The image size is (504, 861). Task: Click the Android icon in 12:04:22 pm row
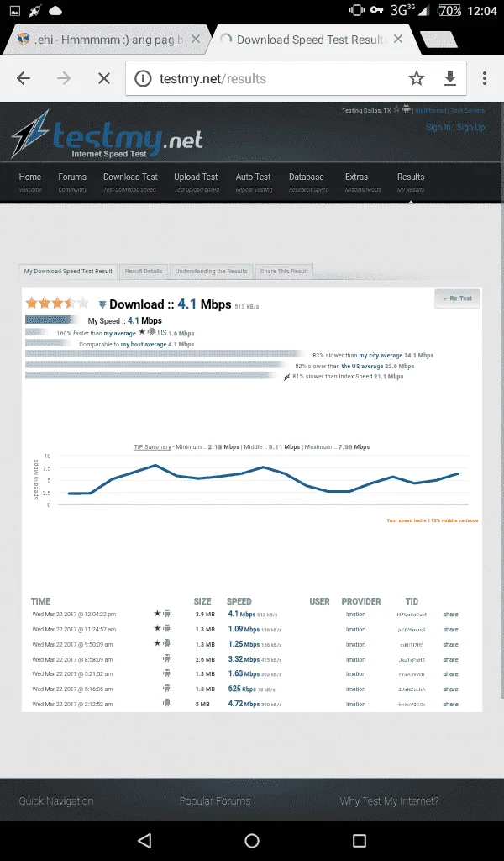click(167, 613)
